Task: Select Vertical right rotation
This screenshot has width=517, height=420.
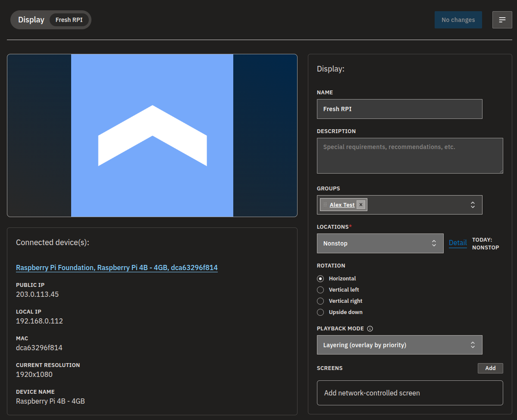Action: [x=320, y=301]
